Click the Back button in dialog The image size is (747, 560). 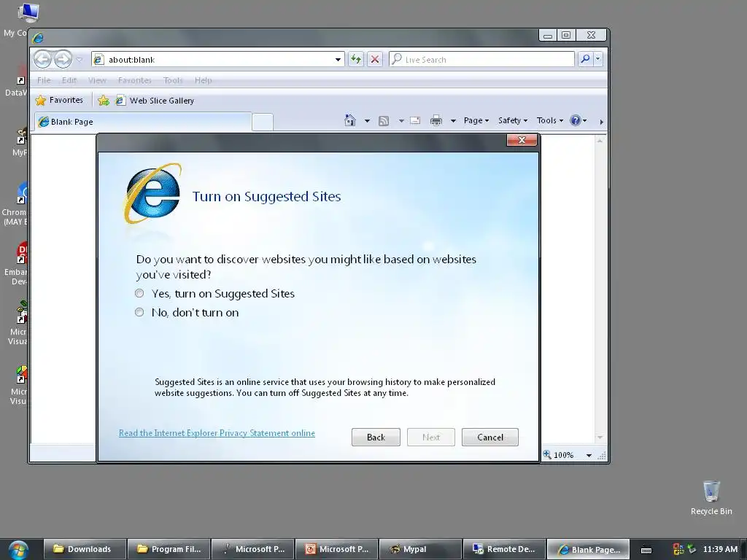point(376,437)
